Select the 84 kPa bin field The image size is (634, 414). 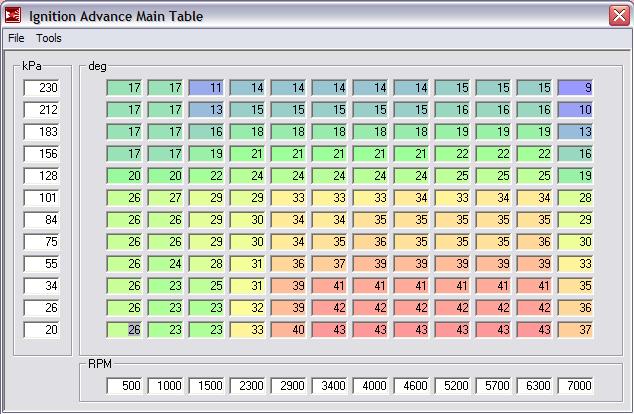tap(42, 220)
